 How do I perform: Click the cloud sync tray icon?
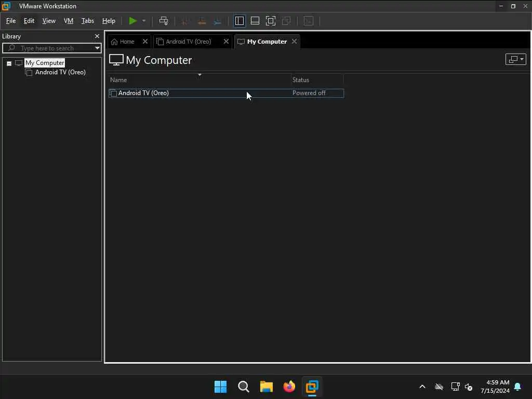coord(439,387)
